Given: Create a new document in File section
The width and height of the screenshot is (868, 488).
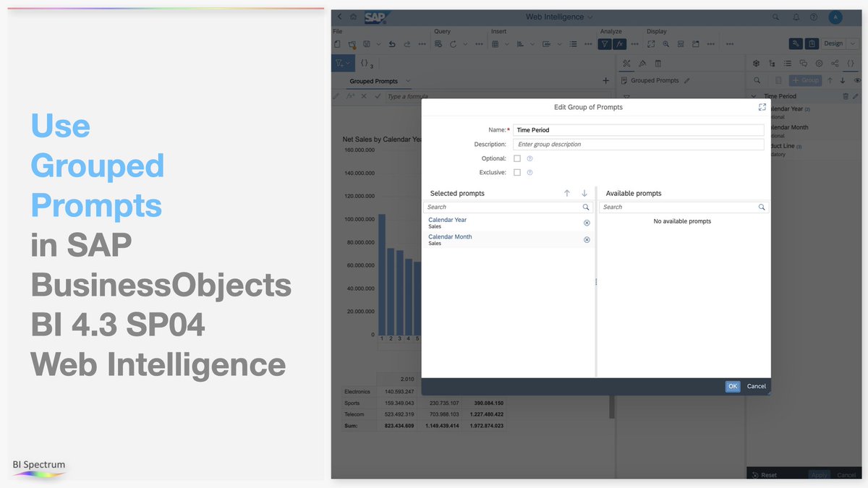Looking at the screenshot, I should point(337,44).
